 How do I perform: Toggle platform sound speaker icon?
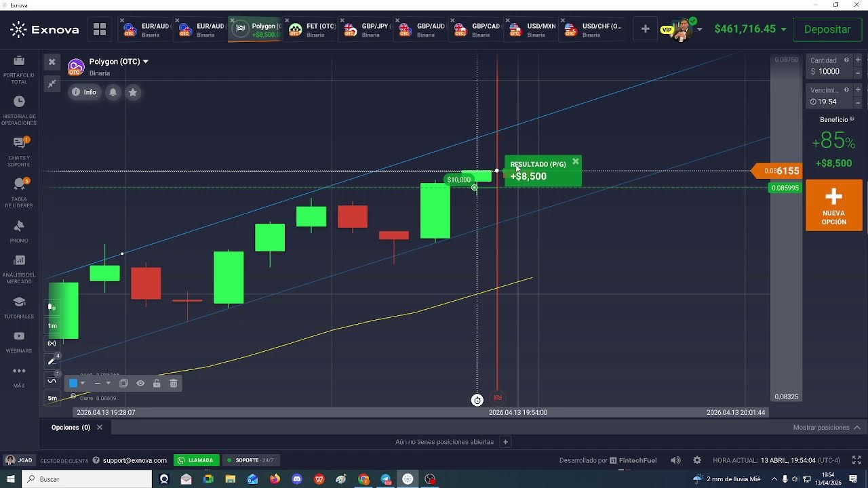(x=675, y=460)
